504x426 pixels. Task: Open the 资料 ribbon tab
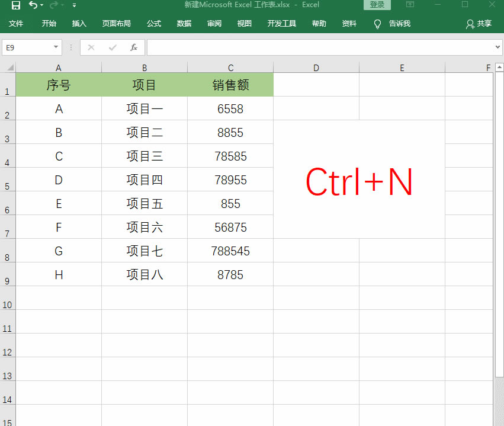pyautogui.click(x=349, y=24)
